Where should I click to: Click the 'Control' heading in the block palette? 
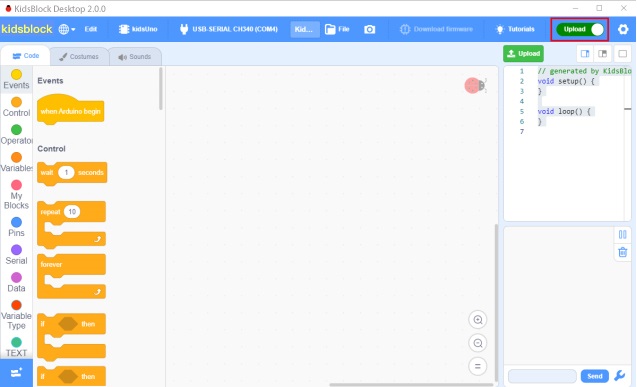(x=51, y=149)
